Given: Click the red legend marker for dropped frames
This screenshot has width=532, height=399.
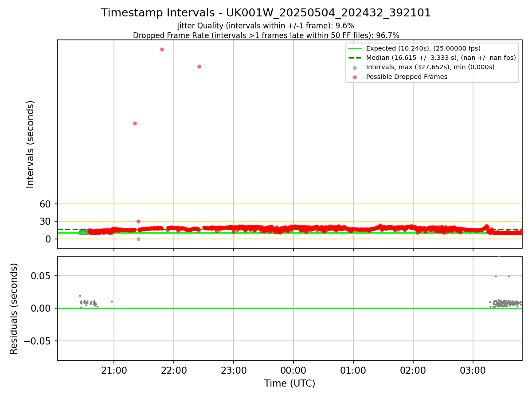Looking at the screenshot, I should [x=355, y=77].
